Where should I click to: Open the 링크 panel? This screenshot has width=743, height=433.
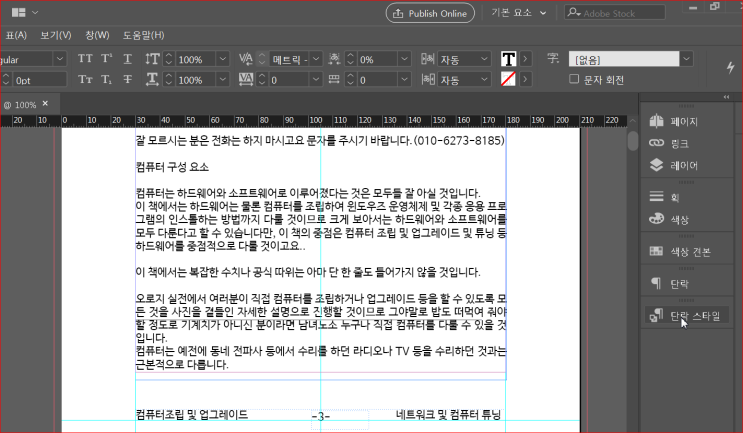[x=669, y=143]
